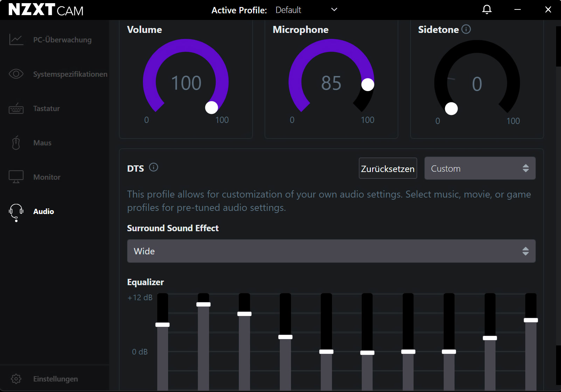This screenshot has height=392, width=561.
Task: Click the Volume dial knob
Action: (x=212, y=108)
